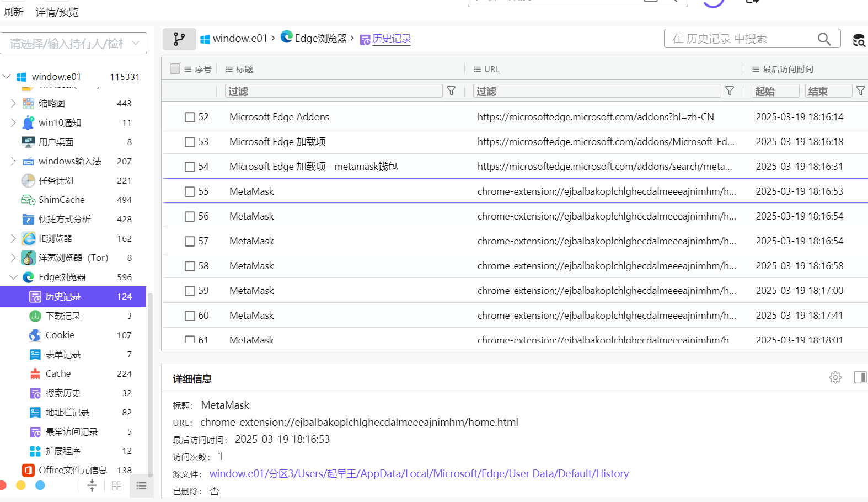Open ShimCache in the sidebar
This screenshot has height=502, width=868.
point(61,200)
